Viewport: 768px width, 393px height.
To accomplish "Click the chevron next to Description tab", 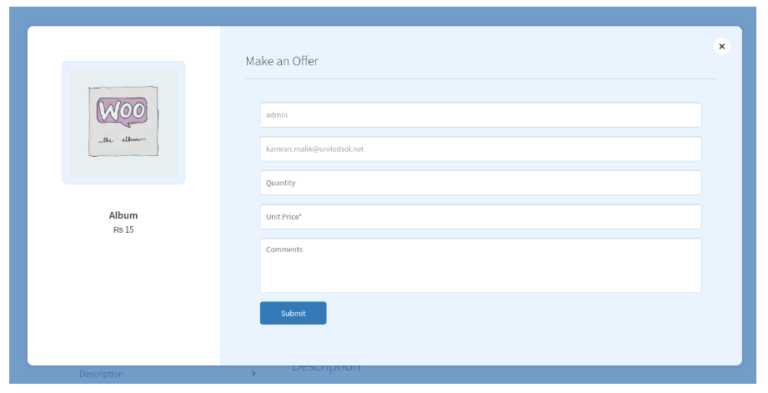I will (253, 373).
